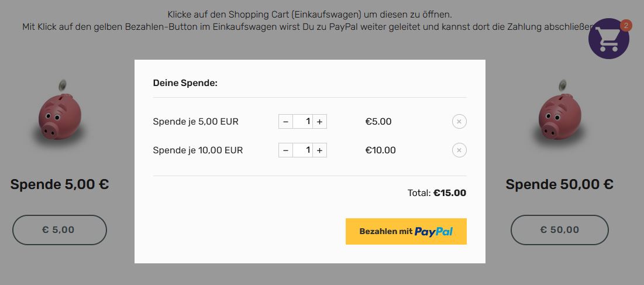Click the piggy bank above Spende 5,00 €
644x285 pixels.
[x=60, y=115]
